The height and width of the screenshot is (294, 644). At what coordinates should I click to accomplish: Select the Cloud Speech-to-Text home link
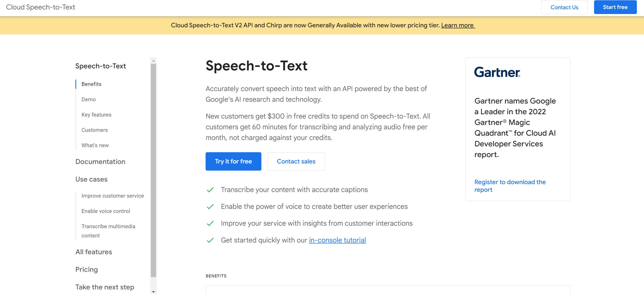coord(40,7)
